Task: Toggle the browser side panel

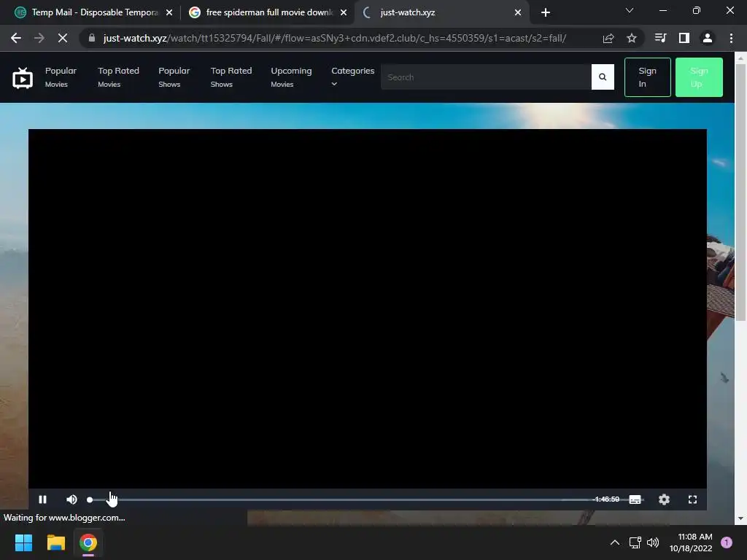Action: (684, 38)
